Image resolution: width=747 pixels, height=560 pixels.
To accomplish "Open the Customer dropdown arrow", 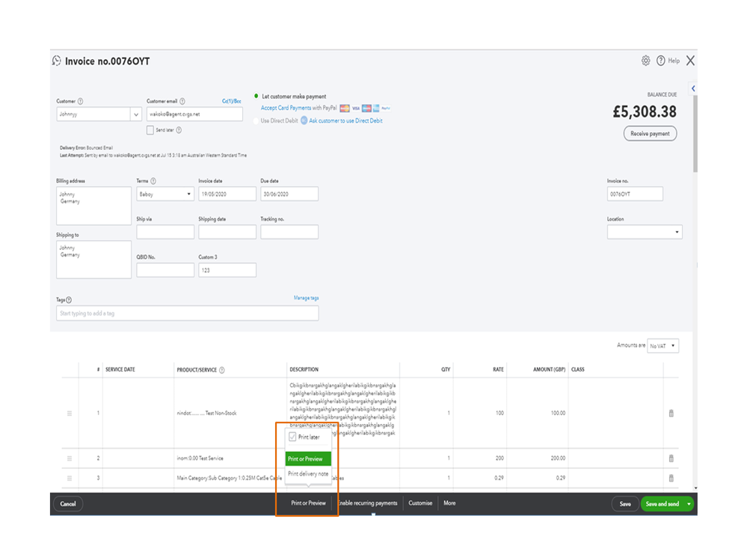I will 136,114.
